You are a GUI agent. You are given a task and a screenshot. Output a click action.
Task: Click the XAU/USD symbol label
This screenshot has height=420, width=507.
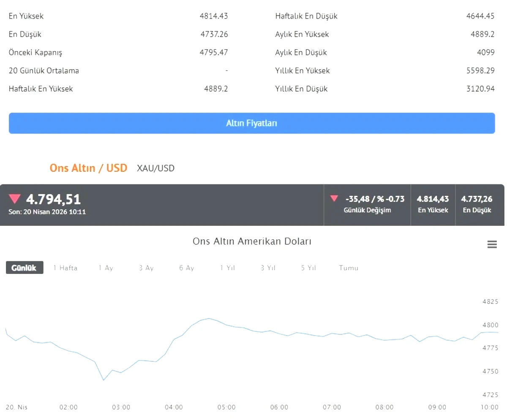[155, 168]
